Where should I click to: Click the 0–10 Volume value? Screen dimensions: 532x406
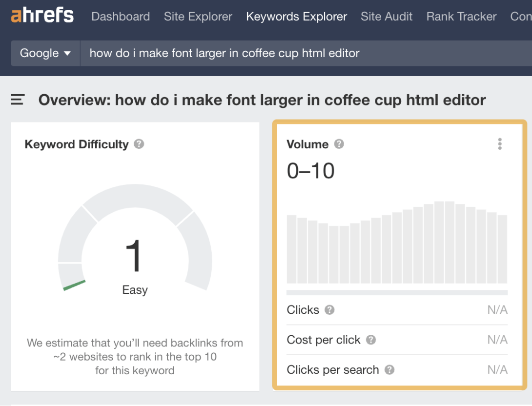pos(310,170)
